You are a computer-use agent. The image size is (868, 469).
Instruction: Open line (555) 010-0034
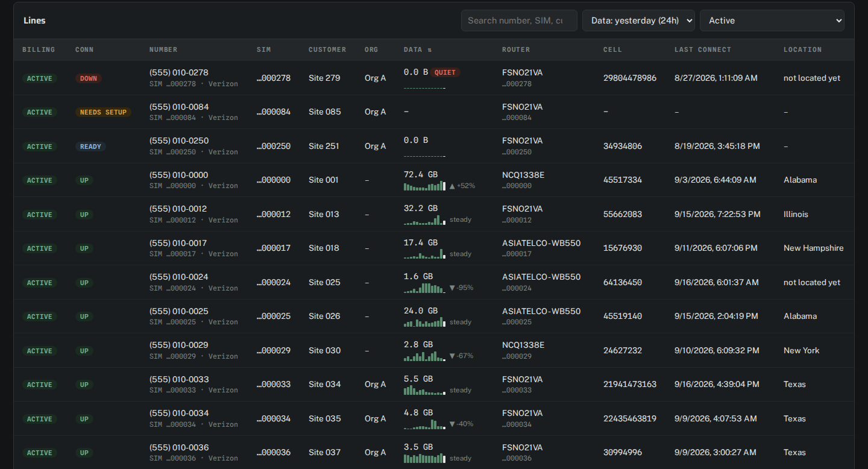coord(179,413)
